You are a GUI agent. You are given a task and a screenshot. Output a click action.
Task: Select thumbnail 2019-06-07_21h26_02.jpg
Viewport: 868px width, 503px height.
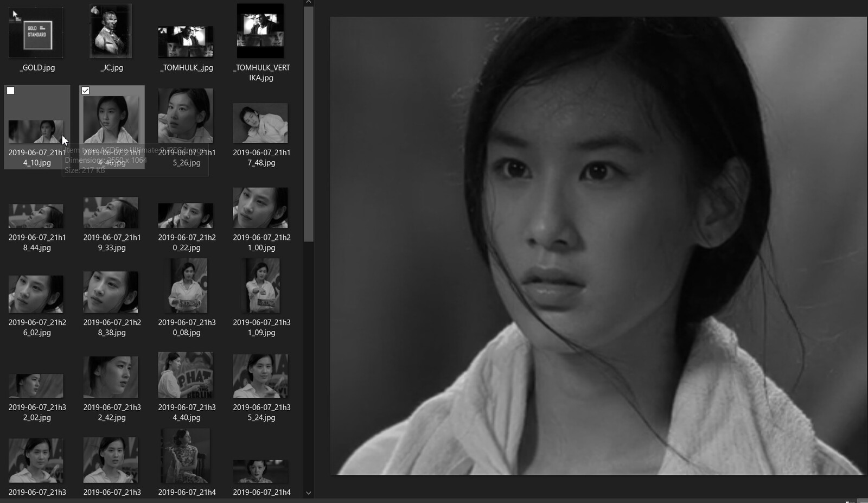pos(36,294)
